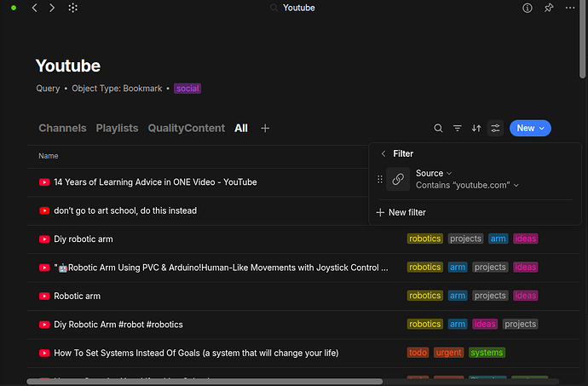The image size is (588, 386).
Task: Open the filter lines icon
Action: (x=457, y=129)
